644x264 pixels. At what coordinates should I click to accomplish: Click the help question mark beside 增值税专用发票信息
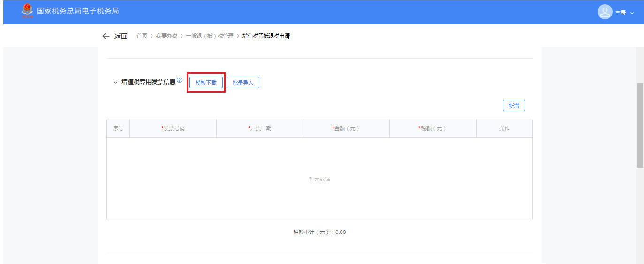pos(180,80)
